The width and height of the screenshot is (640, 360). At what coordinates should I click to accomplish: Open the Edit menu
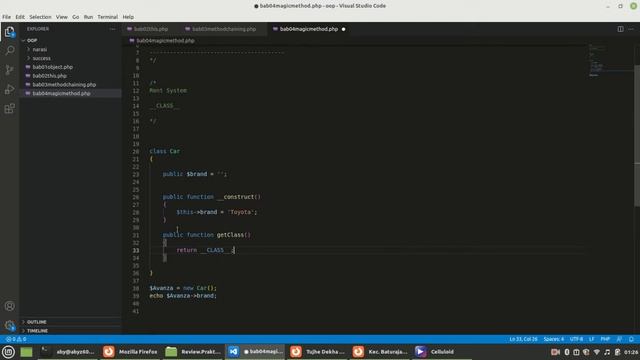click(20, 17)
